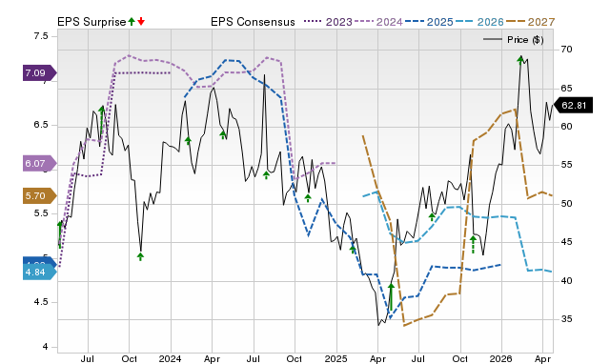Select the green surprise arrow near February 2024
The width and height of the screenshot is (610, 364).
pos(188,140)
